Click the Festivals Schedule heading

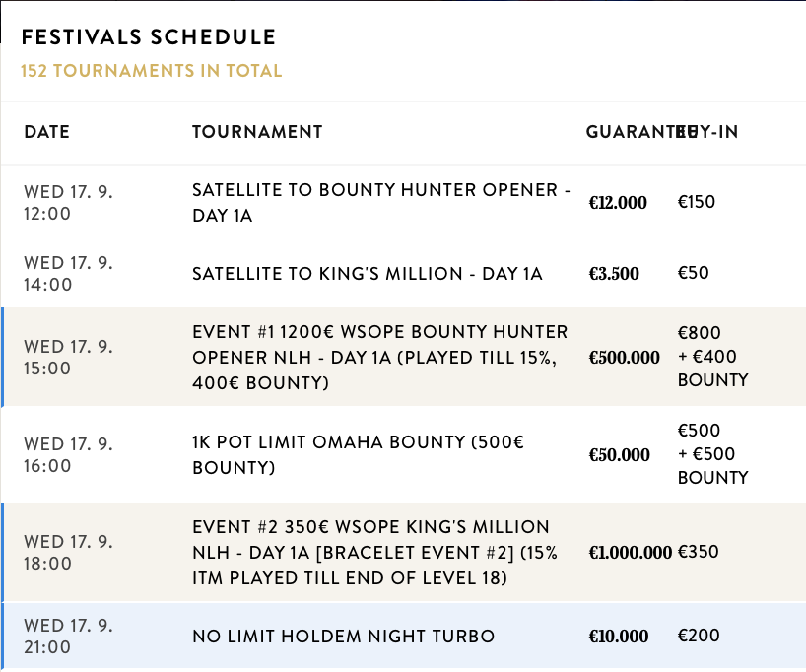[x=148, y=37]
